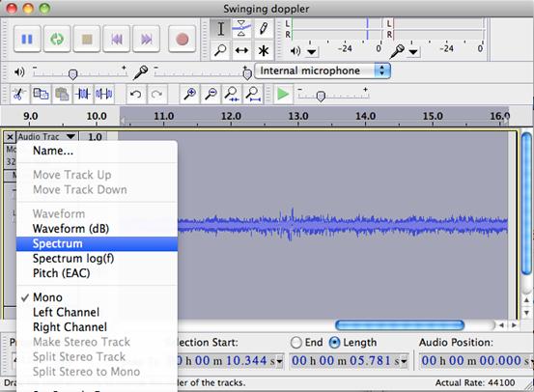Click horizontal scrollbar right arrow

click(x=514, y=325)
